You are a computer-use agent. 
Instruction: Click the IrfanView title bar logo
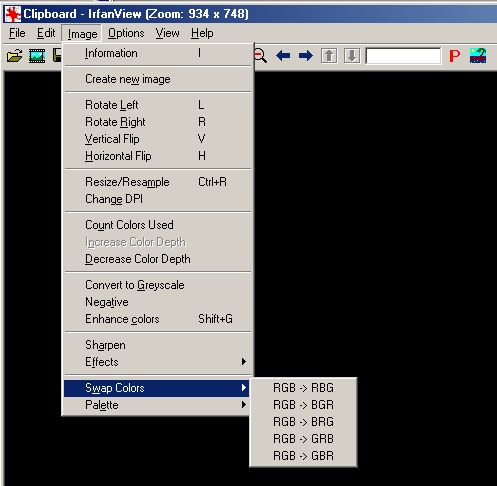click(13, 14)
